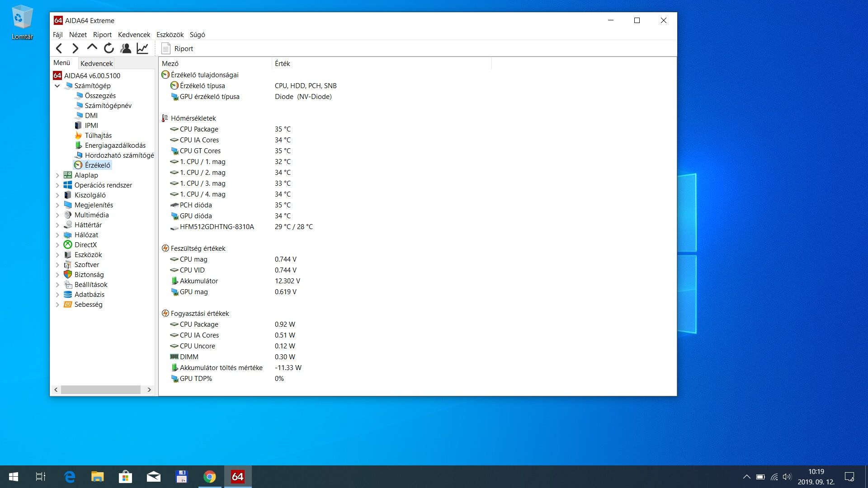868x488 pixels.
Task: Click the sidebar horizontal scrollbar thumb
Action: [x=101, y=389]
